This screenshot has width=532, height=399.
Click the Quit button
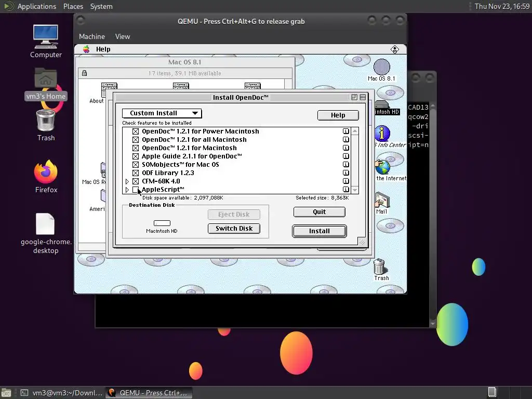(x=320, y=212)
